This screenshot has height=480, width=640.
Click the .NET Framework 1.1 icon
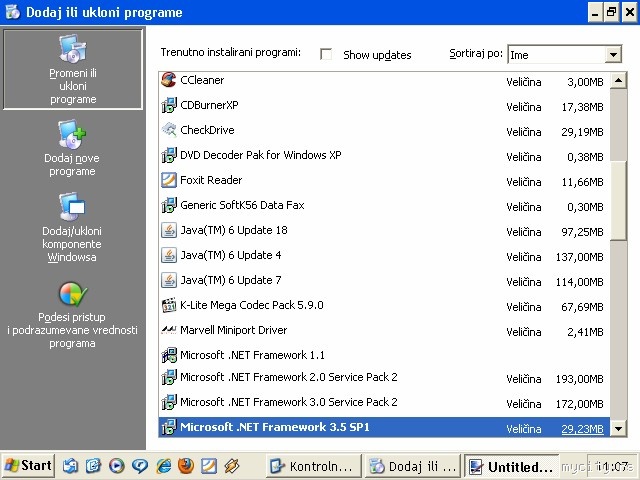169,355
